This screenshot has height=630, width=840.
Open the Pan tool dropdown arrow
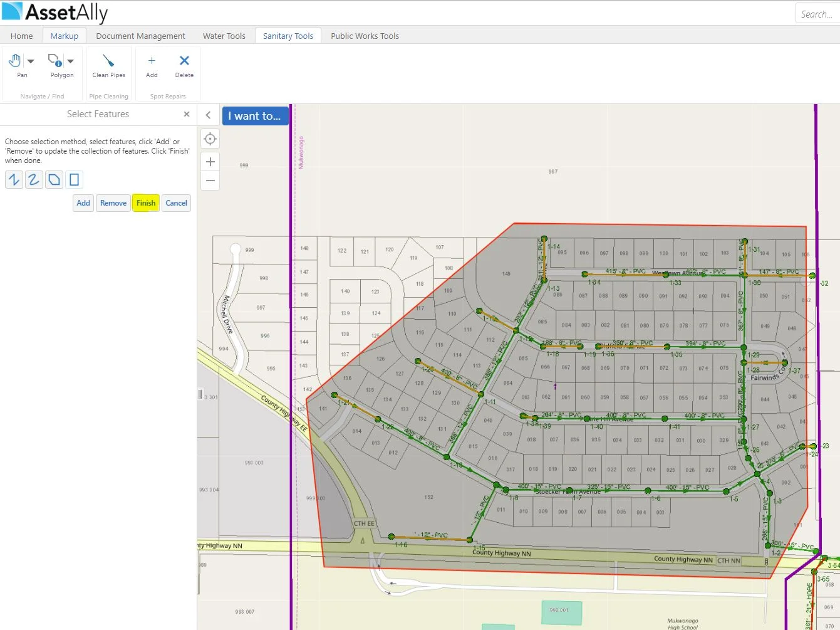(31, 61)
